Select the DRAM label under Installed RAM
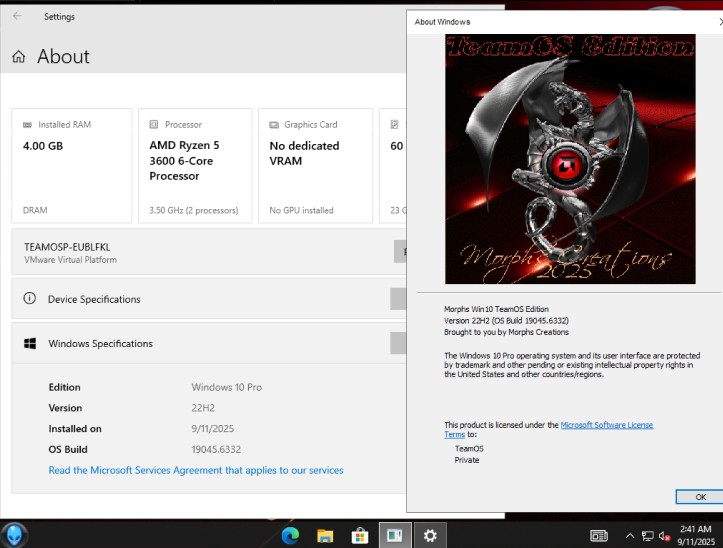Viewport: 723px width, 548px height. point(35,210)
